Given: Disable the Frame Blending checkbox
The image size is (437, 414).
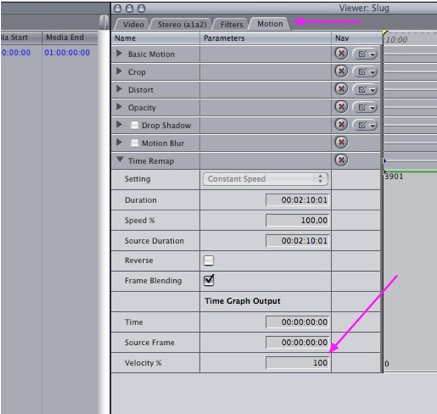Looking at the screenshot, I should click(209, 280).
